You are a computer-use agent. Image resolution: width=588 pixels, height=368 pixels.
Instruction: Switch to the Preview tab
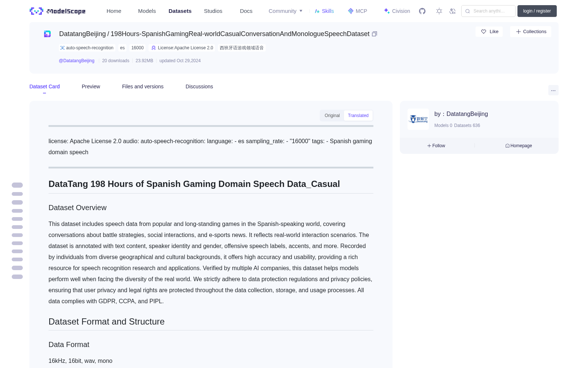pyautogui.click(x=91, y=86)
